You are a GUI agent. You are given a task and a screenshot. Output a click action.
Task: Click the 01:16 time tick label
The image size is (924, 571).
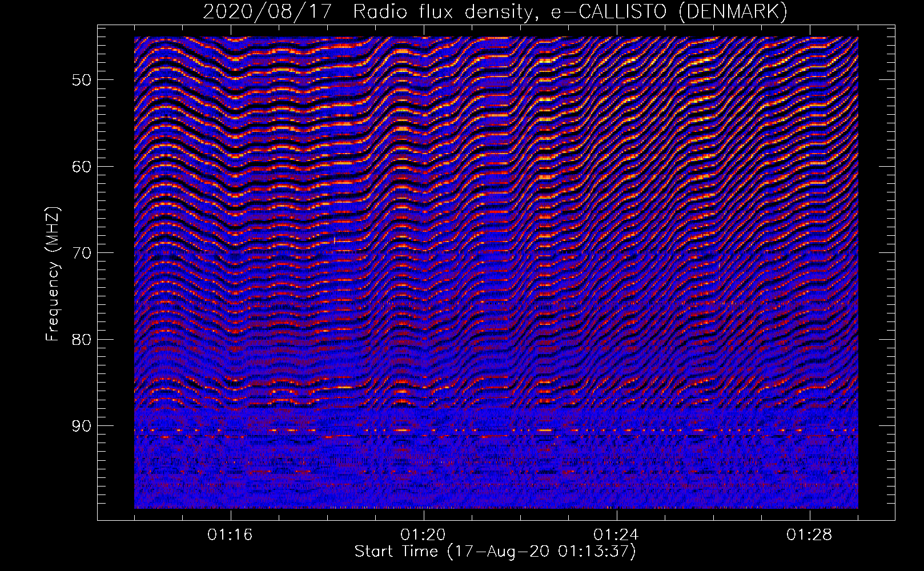click(x=230, y=535)
